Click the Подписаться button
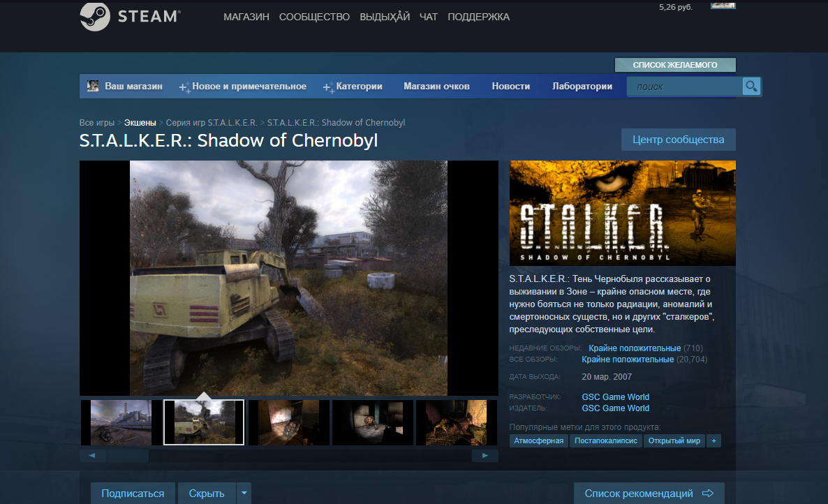 click(x=133, y=493)
